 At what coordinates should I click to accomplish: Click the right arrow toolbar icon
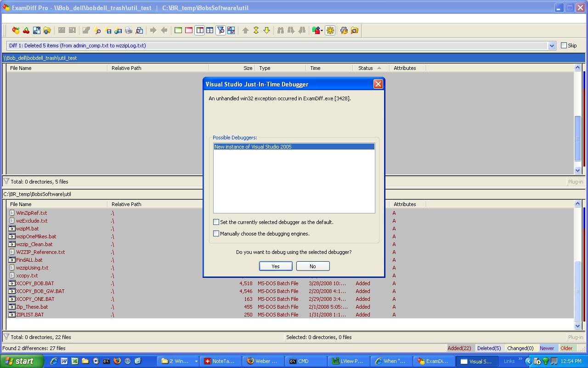tap(153, 30)
